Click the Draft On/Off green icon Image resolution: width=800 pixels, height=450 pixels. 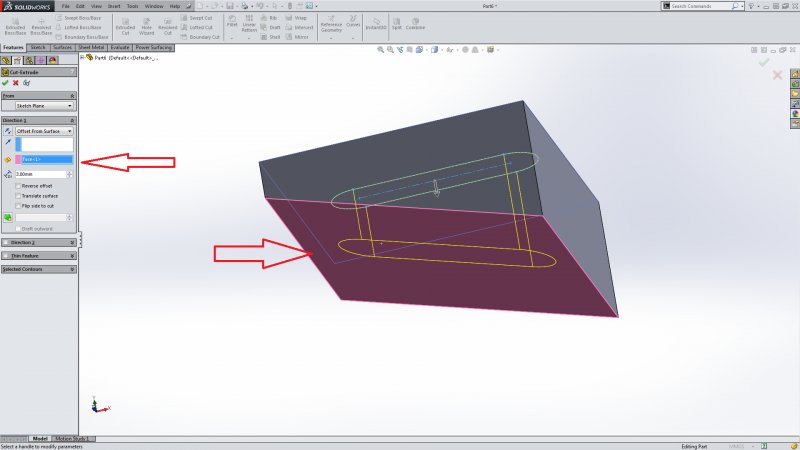tap(8, 217)
